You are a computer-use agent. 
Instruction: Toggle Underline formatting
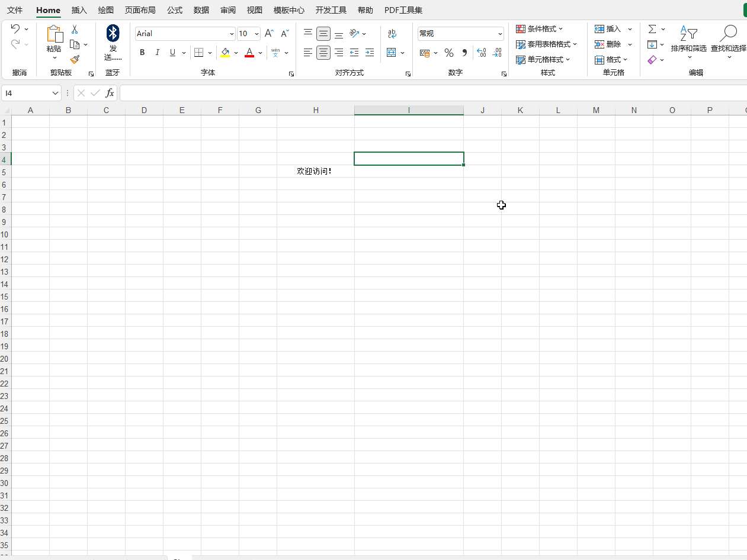click(173, 53)
